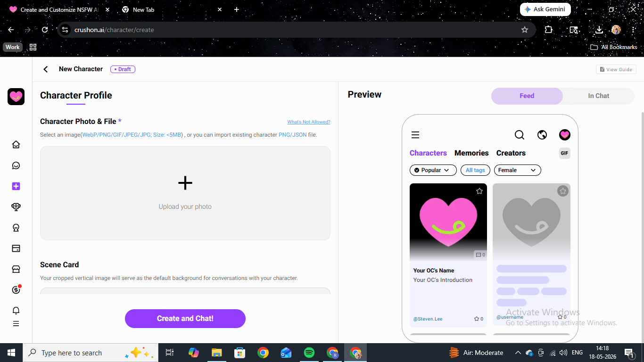Open the hamburger menu at sidebar bottom
This screenshot has height=362, width=644.
(16, 324)
